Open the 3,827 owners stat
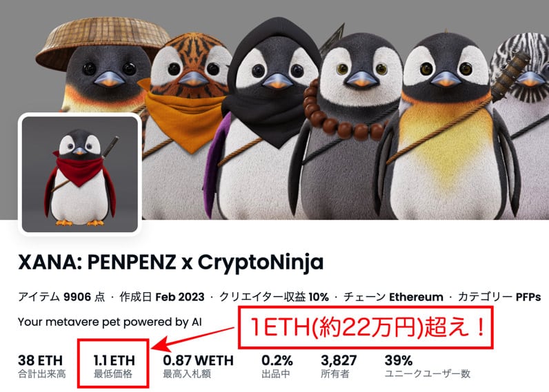This screenshot has height=392, width=549. tap(339, 366)
